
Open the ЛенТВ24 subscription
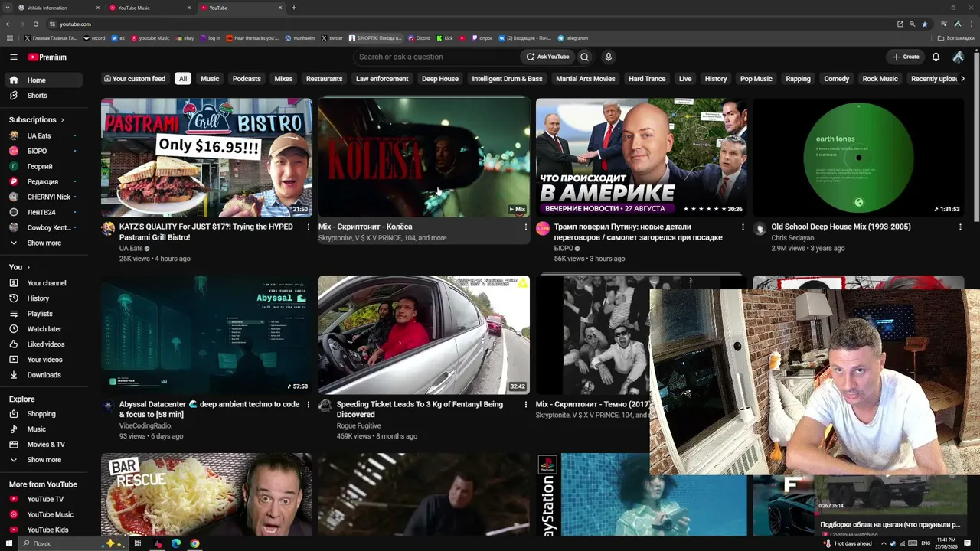(x=42, y=212)
